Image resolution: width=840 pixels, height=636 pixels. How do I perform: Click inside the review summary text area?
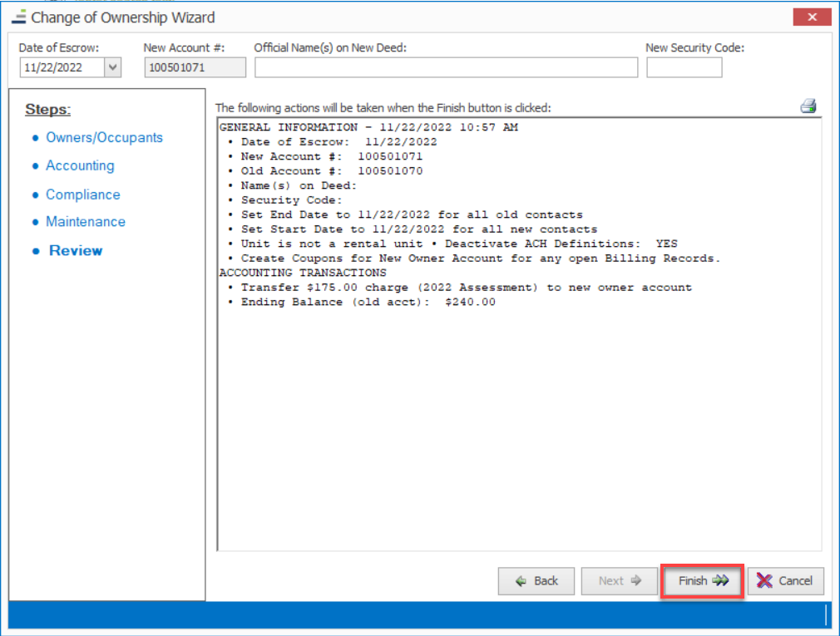(518, 416)
